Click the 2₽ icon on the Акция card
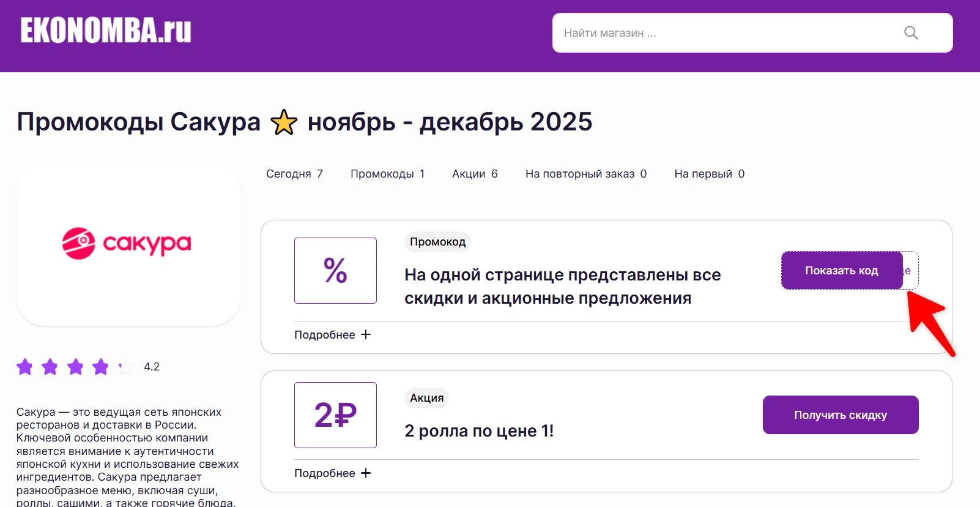This screenshot has height=507, width=980. [x=335, y=415]
